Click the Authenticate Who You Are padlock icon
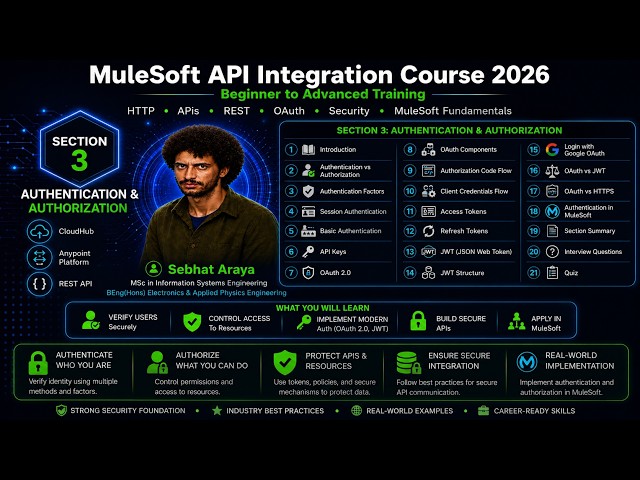 38,363
